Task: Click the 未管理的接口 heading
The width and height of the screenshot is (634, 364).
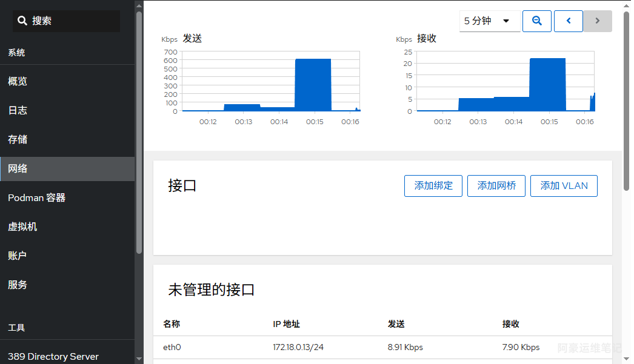Action: (211, 290)
